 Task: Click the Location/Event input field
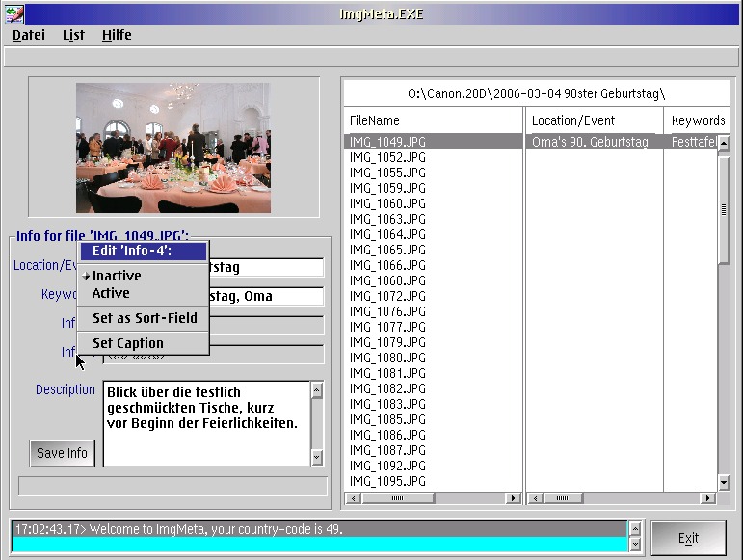click(x=266, y=268)
